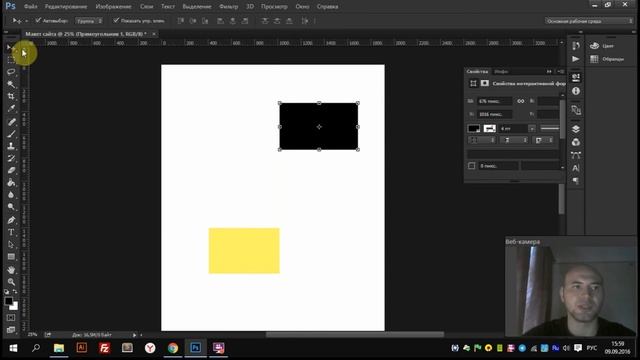Open the History panel icon

coord(576,46)
